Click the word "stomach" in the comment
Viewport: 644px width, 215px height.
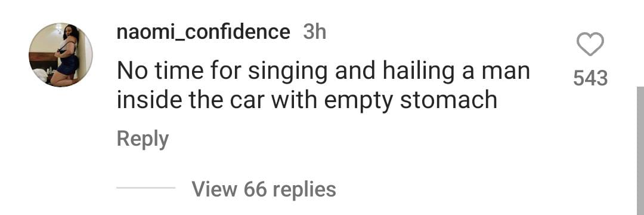(x=448, y=100)
